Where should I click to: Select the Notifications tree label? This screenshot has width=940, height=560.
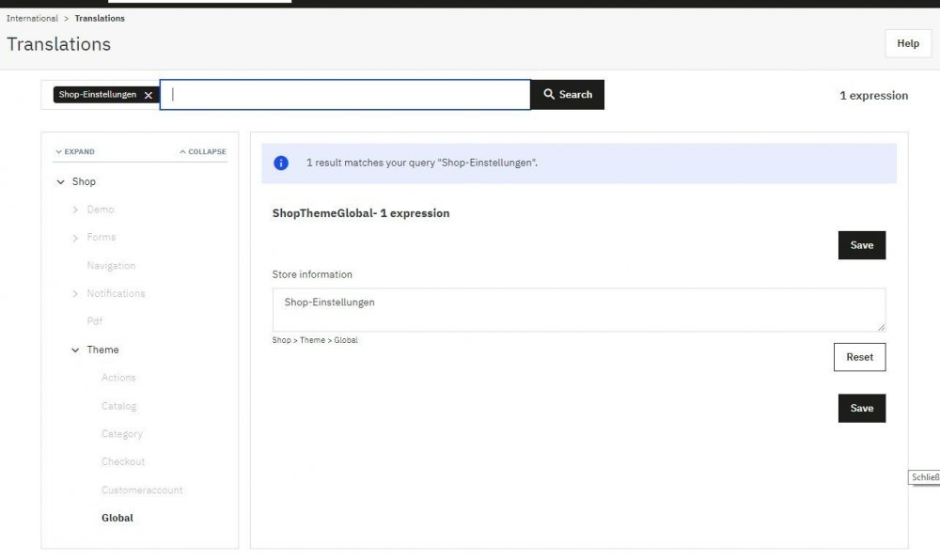point(116,293)
